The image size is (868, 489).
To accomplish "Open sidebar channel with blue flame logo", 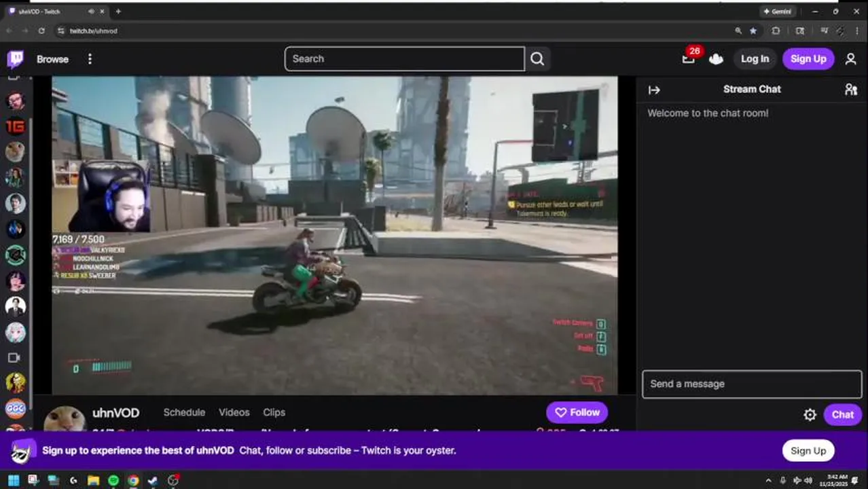I will (x=15, y=229).
